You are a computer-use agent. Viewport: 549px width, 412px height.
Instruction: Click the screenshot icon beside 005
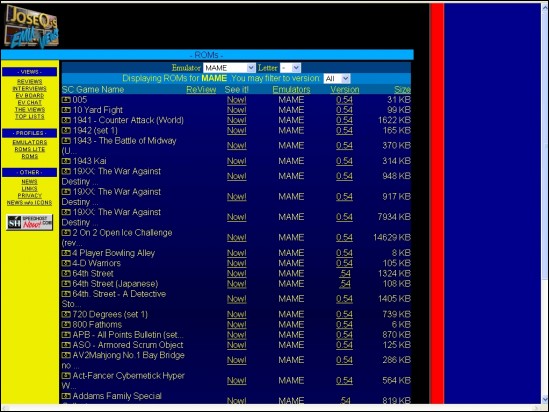click(66, 100)
